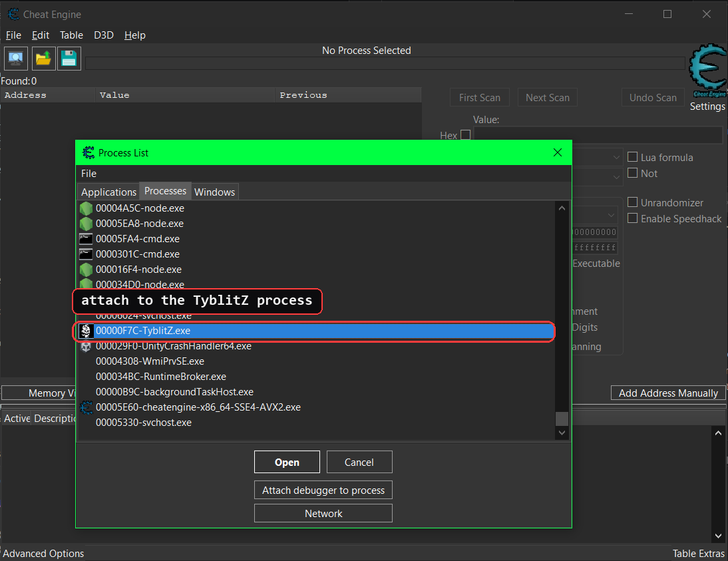Select 00000F7C-TyblitZ.exe process
The width and height of the screenshot is (728, 561).
(316, 331)
